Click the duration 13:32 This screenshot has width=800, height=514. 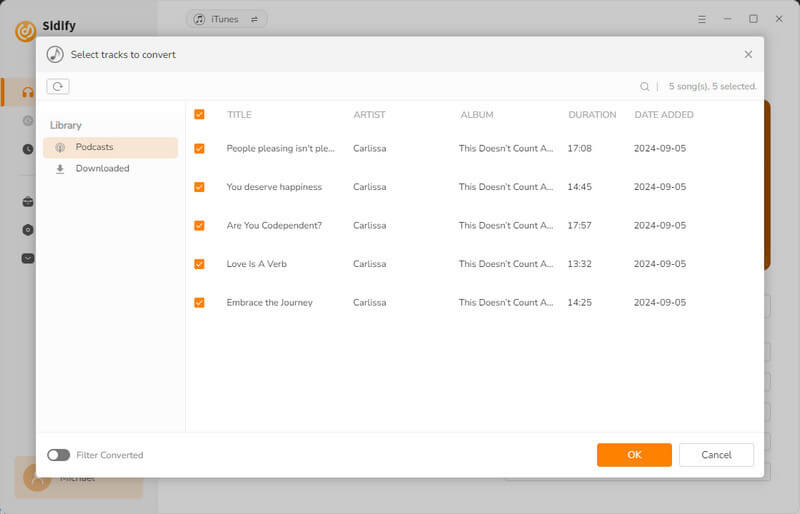point(580,264)
